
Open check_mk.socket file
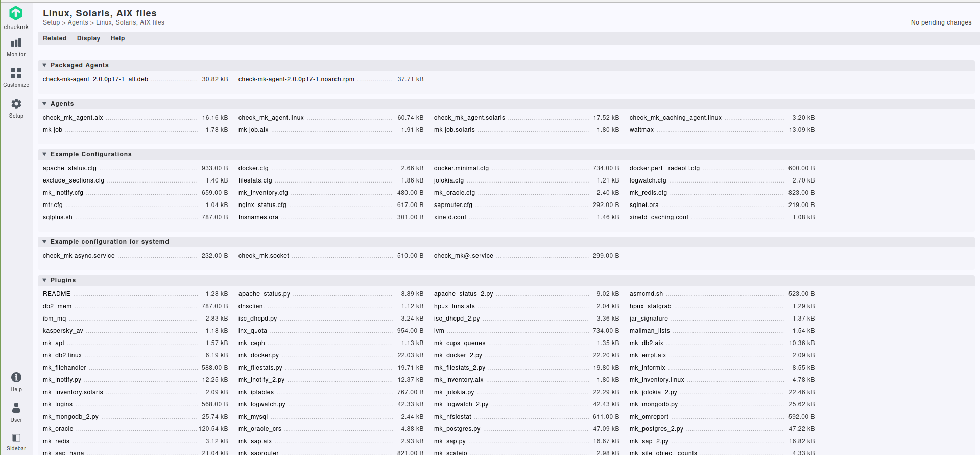click(x=264, y=256)
